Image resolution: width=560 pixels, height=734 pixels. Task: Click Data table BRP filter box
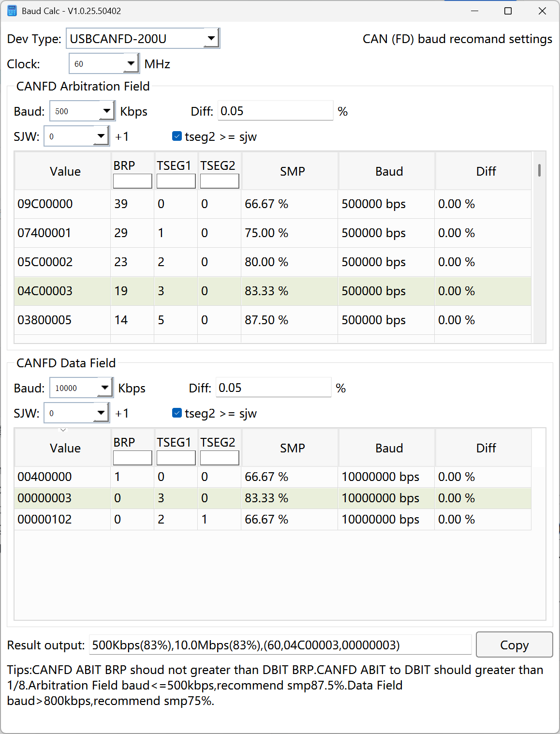[x=133, y=458]
